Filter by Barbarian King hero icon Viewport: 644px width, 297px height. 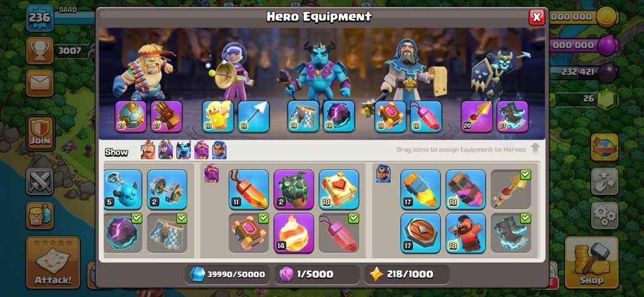(x=148, y=150)
